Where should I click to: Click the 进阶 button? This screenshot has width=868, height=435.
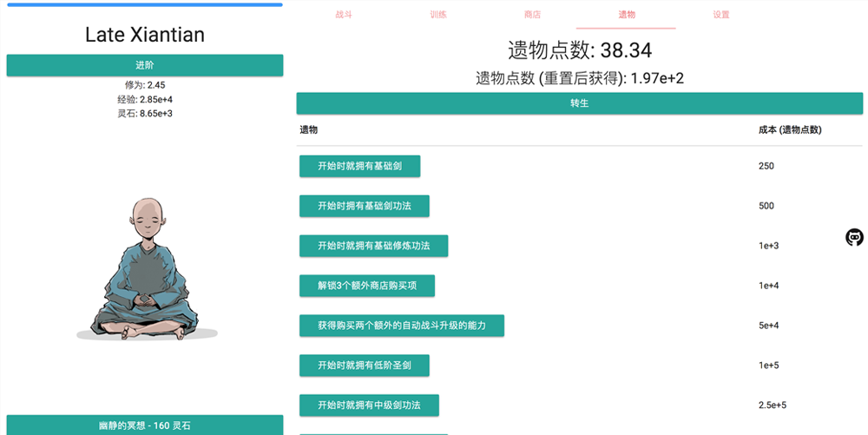coord(145,65)
